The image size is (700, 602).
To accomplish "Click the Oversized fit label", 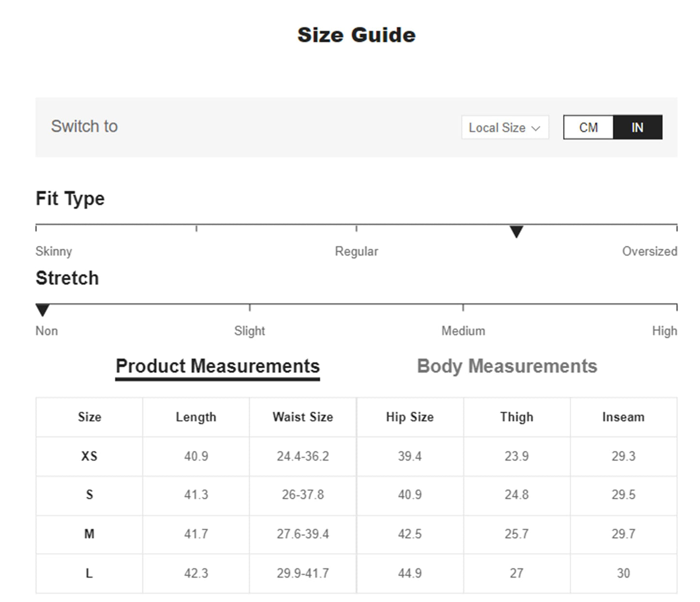I will [x=649, y=252].
